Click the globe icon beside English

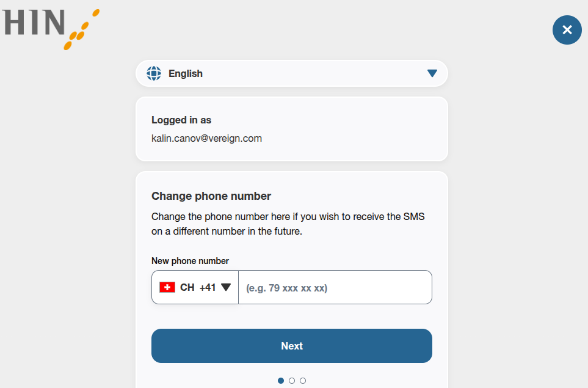coord(154,73)
